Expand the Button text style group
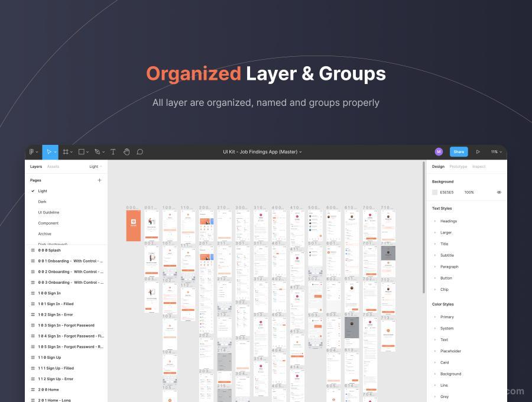This screenshot has width=532, height=402. coord(435,278)
